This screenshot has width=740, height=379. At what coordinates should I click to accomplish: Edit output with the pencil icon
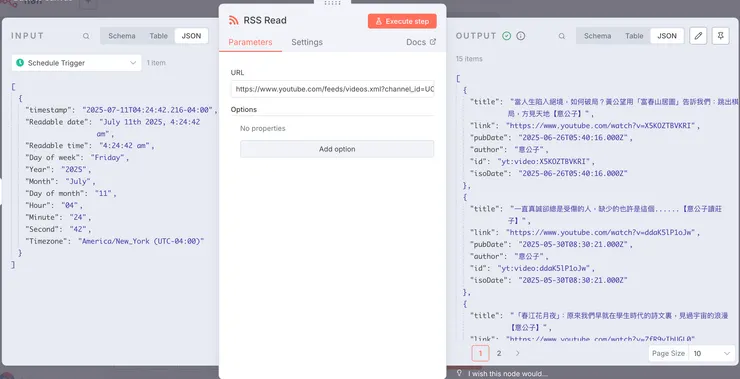tap(698, 36)
